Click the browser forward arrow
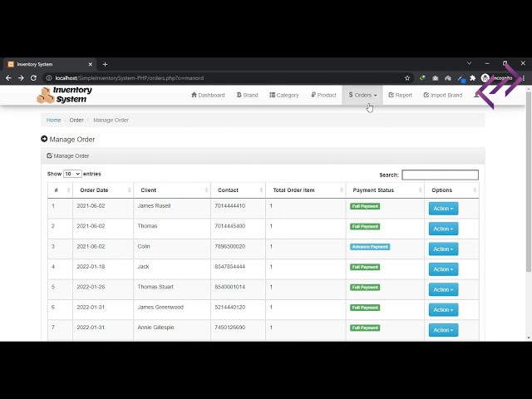Viewport: 532px width, 399px height. [x=21, y=78]
